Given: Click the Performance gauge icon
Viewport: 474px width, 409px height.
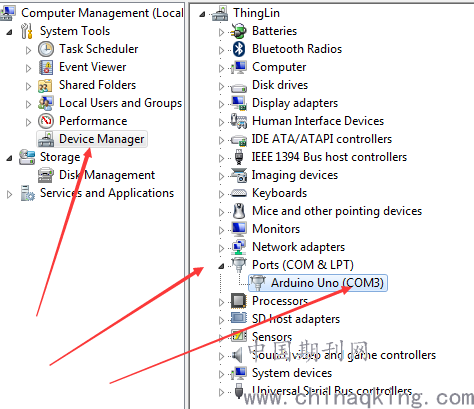Looking at the screenshot, I should coord(46,121).
